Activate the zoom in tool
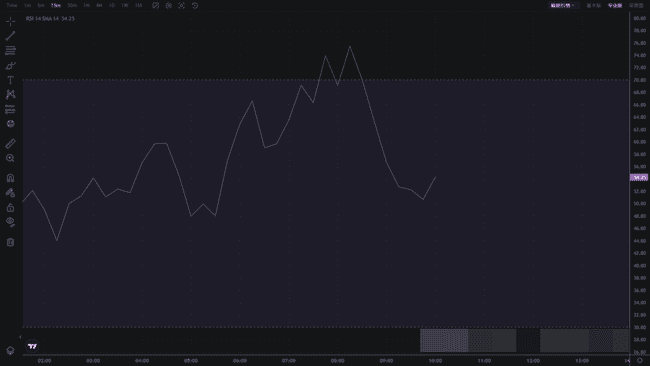 coord(10,158)
